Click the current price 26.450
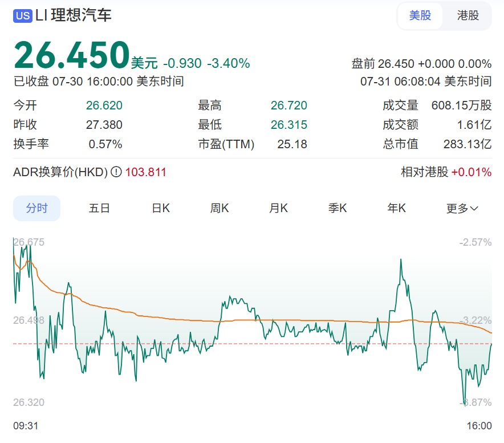 coord(72,55)
